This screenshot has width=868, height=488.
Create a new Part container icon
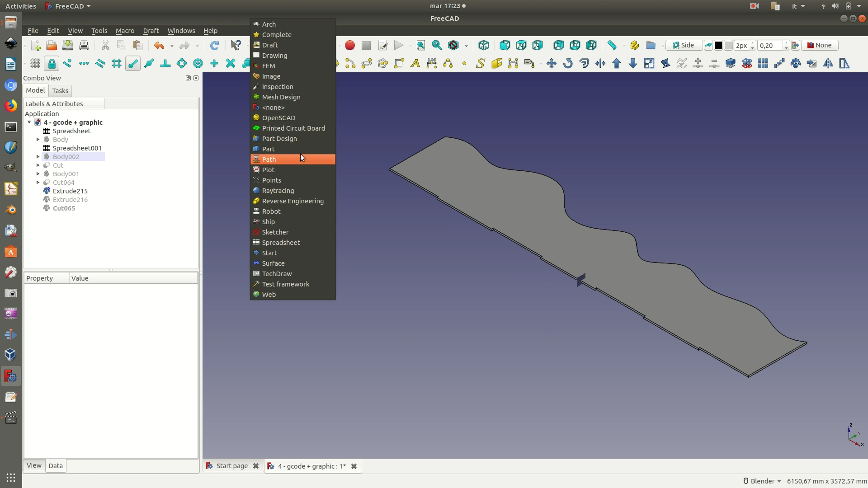pos(634,45)
